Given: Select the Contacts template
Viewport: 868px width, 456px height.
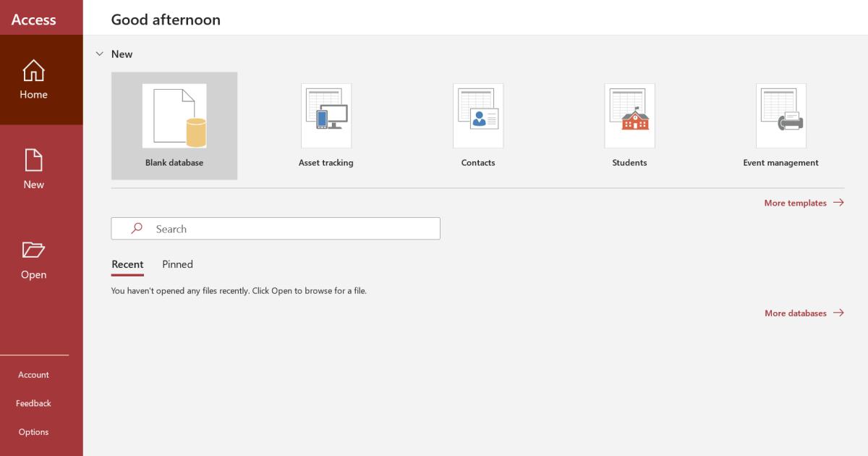Looking at the screenshot, I should tap(478, 116).
